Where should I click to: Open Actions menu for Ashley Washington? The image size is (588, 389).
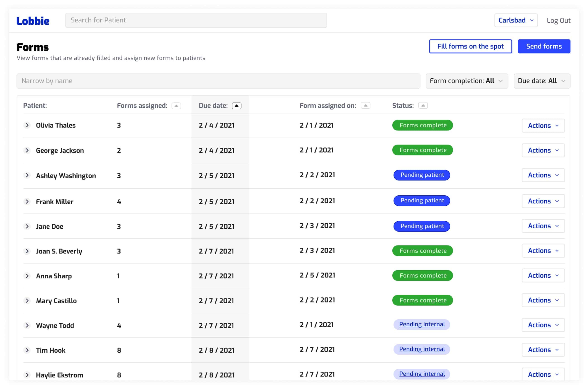[543, 175]
